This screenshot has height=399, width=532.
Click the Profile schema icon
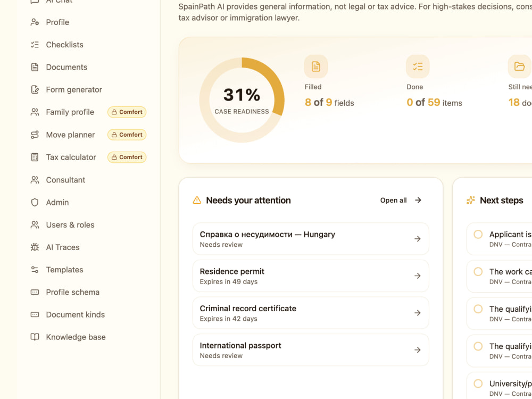35,292
